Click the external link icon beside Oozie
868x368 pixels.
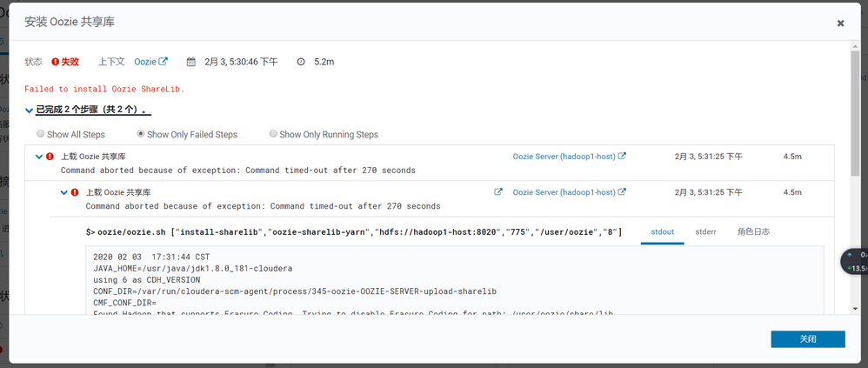[x=164, y=62]
